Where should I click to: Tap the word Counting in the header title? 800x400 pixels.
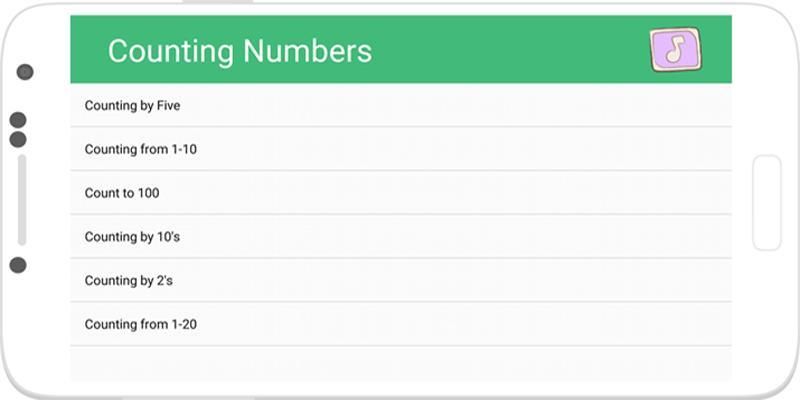pyautogui.click(x=172, y=51)
